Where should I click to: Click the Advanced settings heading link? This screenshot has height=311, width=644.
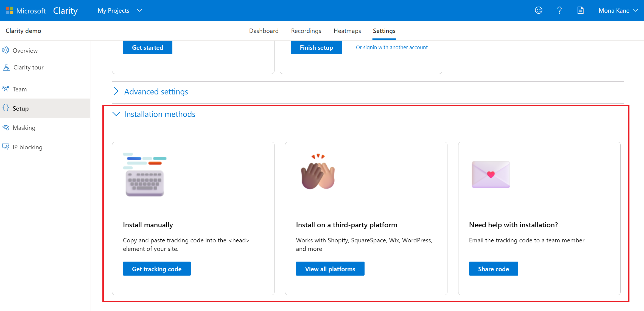pos(156,91)
